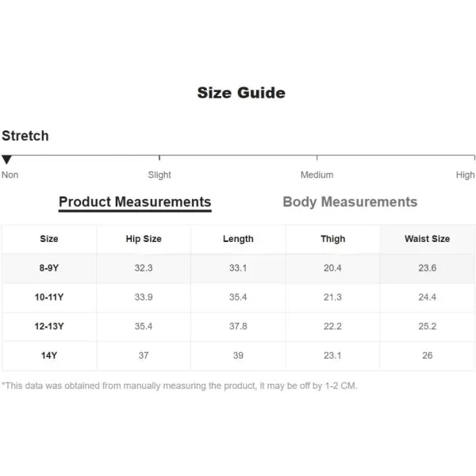The width and height of the screenshot is (476, 476).
Task: Select the 12-13Y size row
Action: [238, 327]
